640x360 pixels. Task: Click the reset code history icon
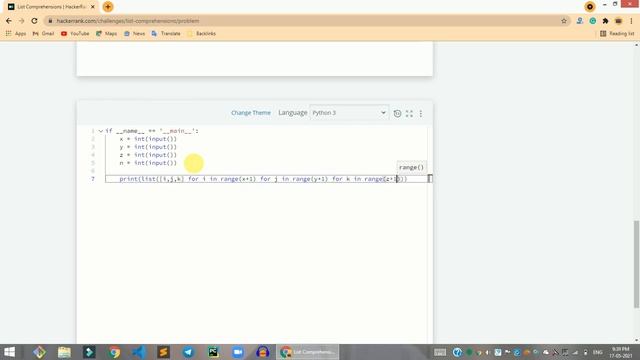(397, 113)
